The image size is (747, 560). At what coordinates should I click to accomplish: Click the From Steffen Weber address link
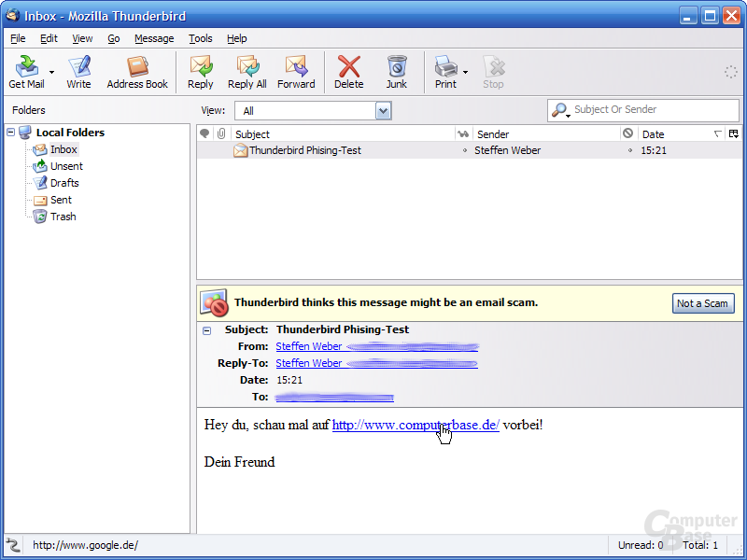pyautogui.click(x=376, y=346)
